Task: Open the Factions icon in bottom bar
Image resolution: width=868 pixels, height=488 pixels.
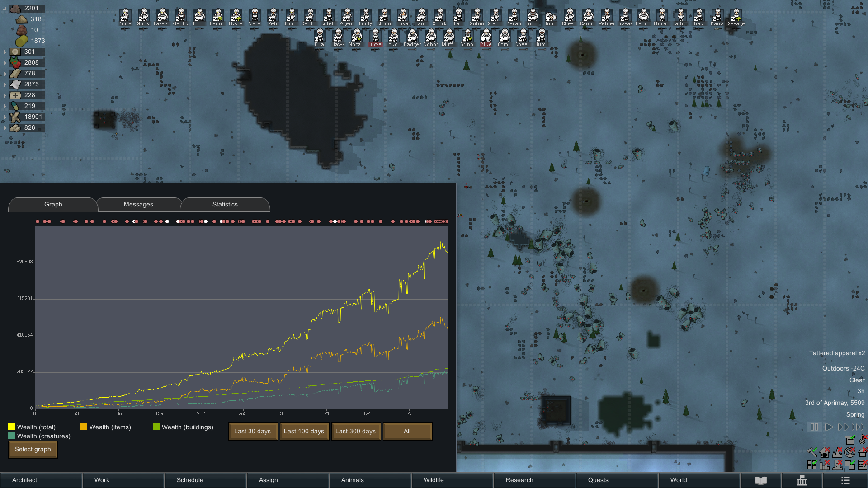Action: coord(802,480)
